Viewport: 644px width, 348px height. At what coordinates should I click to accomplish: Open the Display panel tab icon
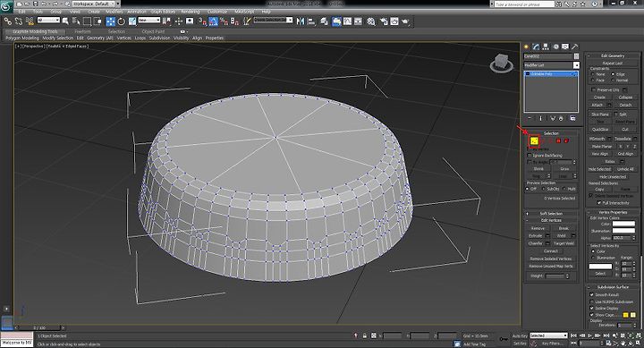coord(565,47)
